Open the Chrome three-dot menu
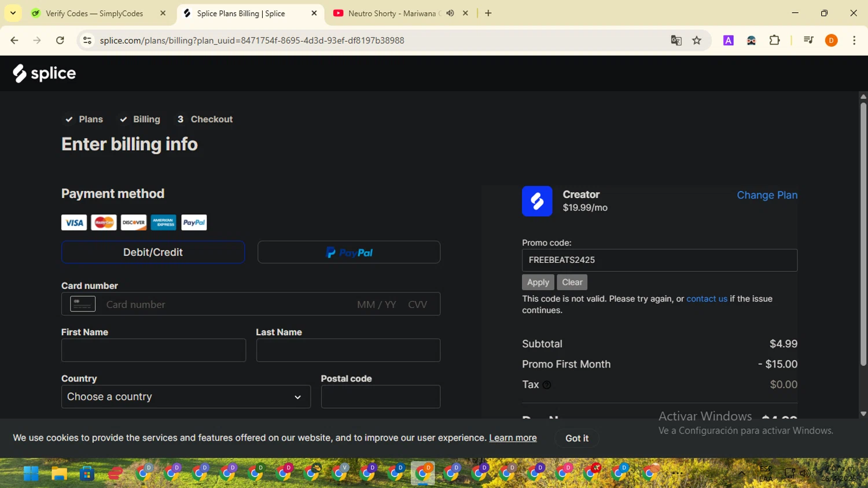 point(854,41)
